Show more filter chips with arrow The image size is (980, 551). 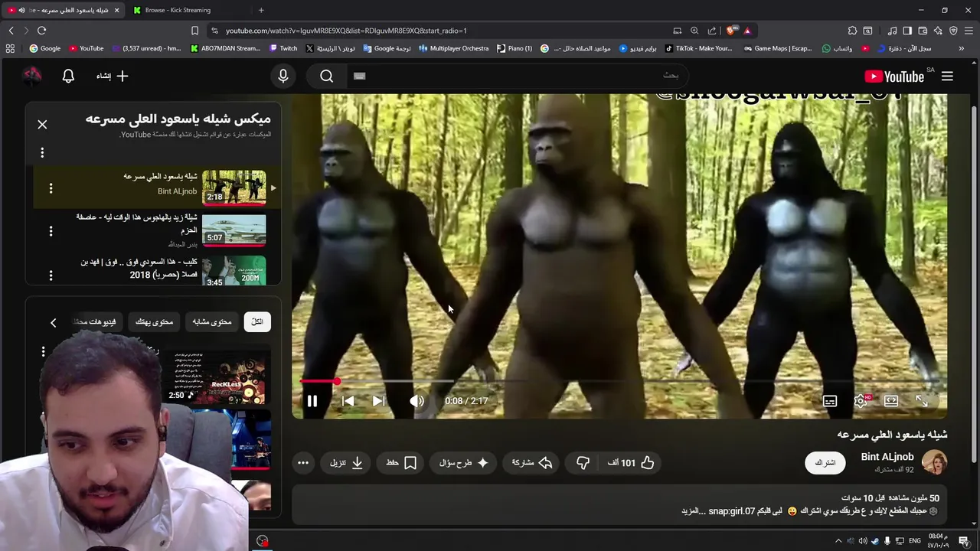pos(53,323)
